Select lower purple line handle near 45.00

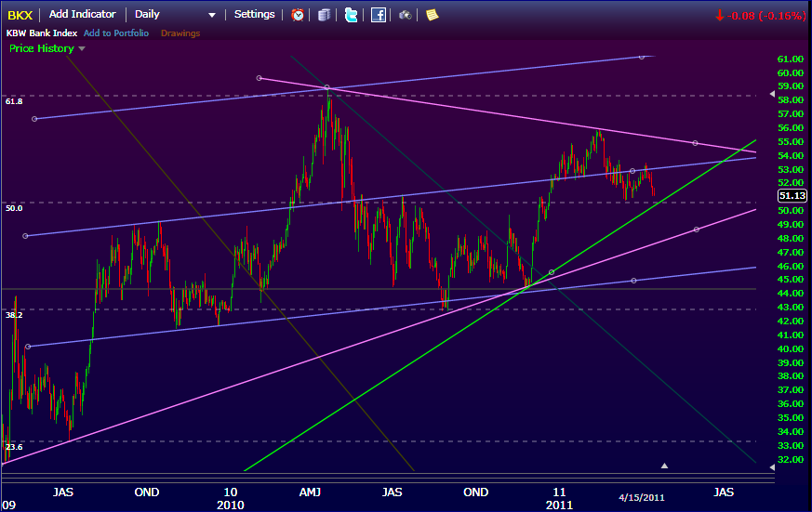pos(633,281)
